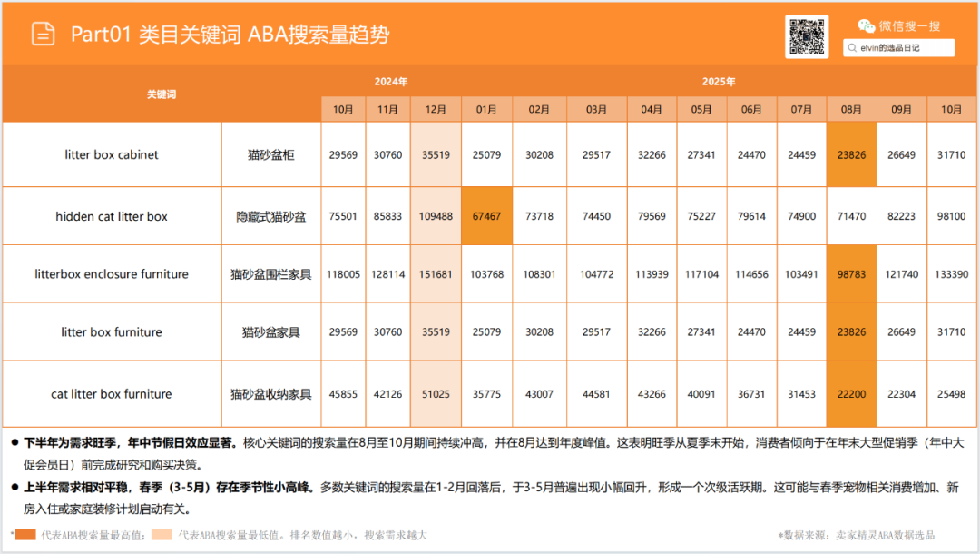The image size is (980, 554).
Task: Expand the 10月 column under 2024年
Action: click(343, 108)
